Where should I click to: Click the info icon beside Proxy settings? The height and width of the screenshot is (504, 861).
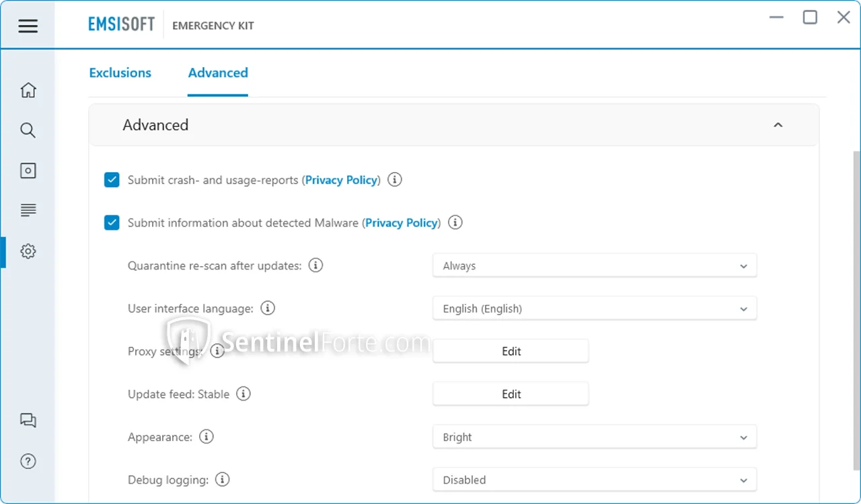point(217,351)
